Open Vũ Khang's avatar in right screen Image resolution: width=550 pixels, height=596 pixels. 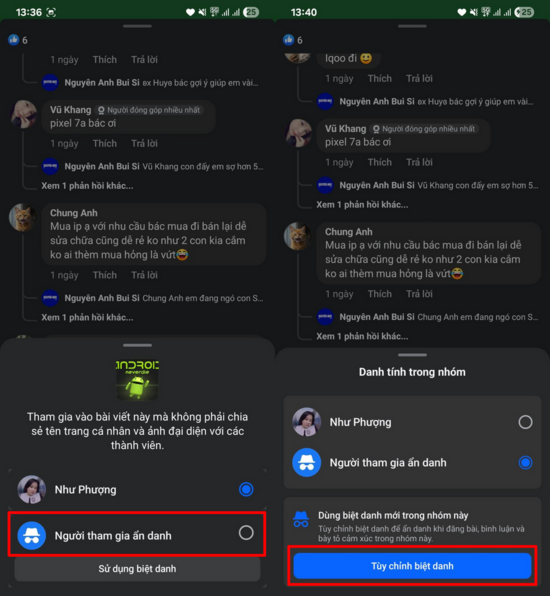(x=298, y=133)
